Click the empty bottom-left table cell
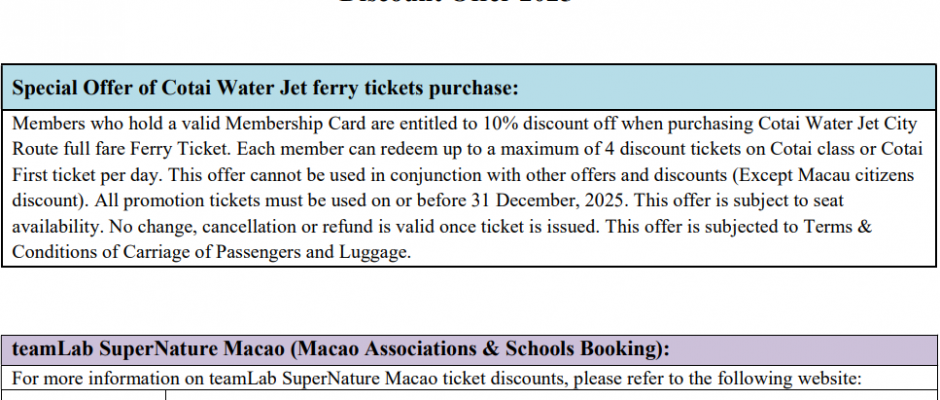Image resolution: width=940 pixels, height=400 pixels. [x=88, y=396]
